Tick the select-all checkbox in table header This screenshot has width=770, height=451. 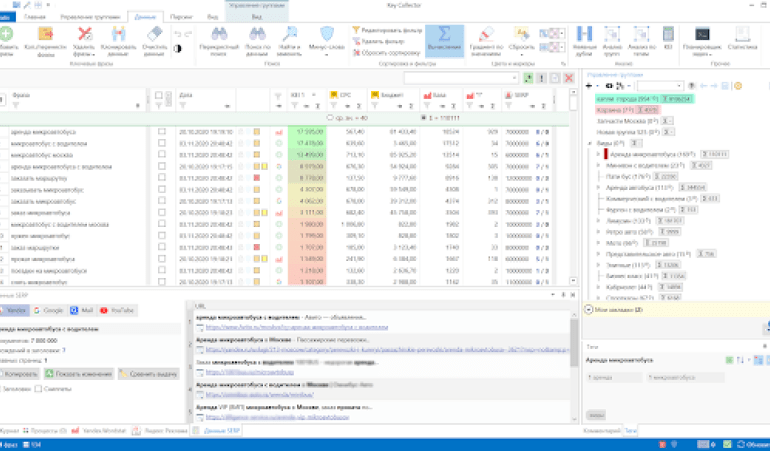(159, 95)
